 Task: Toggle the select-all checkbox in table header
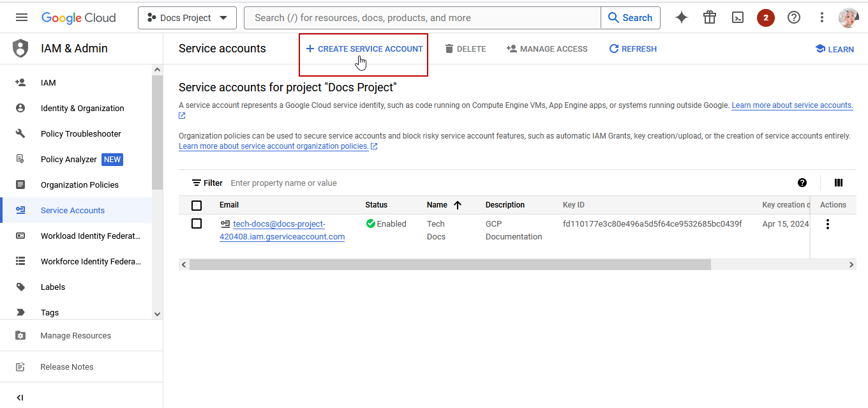(197, 205)
